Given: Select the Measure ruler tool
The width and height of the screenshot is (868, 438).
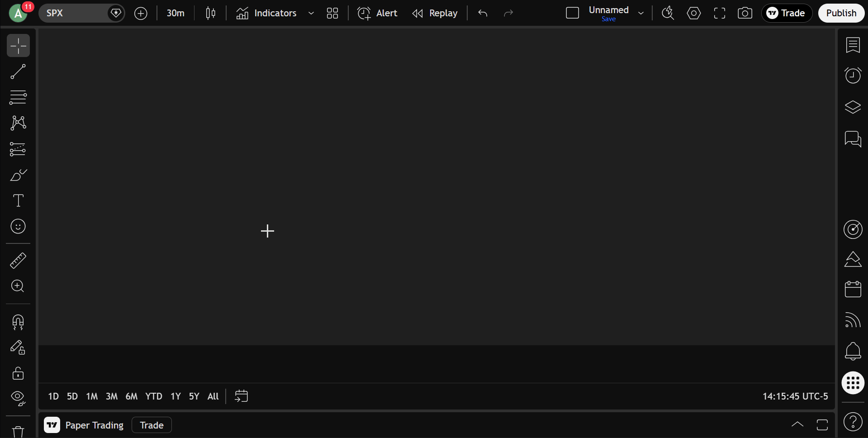Looking at the screenshot, I should point(18,260).
